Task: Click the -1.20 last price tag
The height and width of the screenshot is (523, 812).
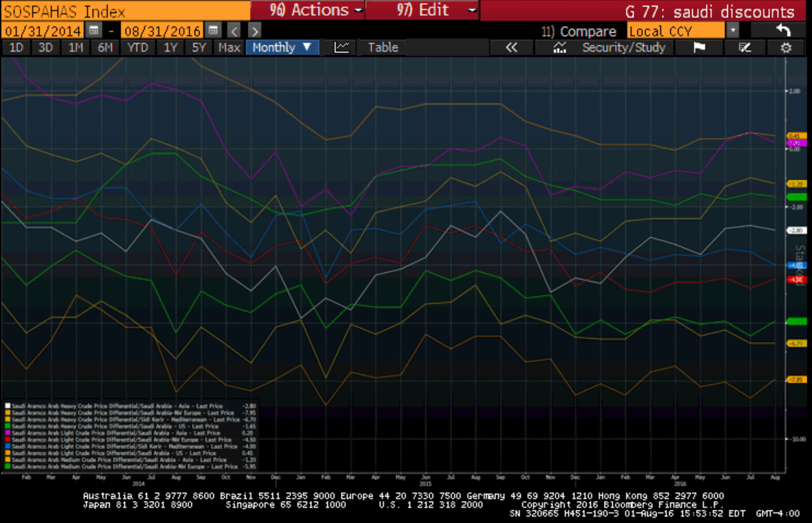Action: point(796,184)
